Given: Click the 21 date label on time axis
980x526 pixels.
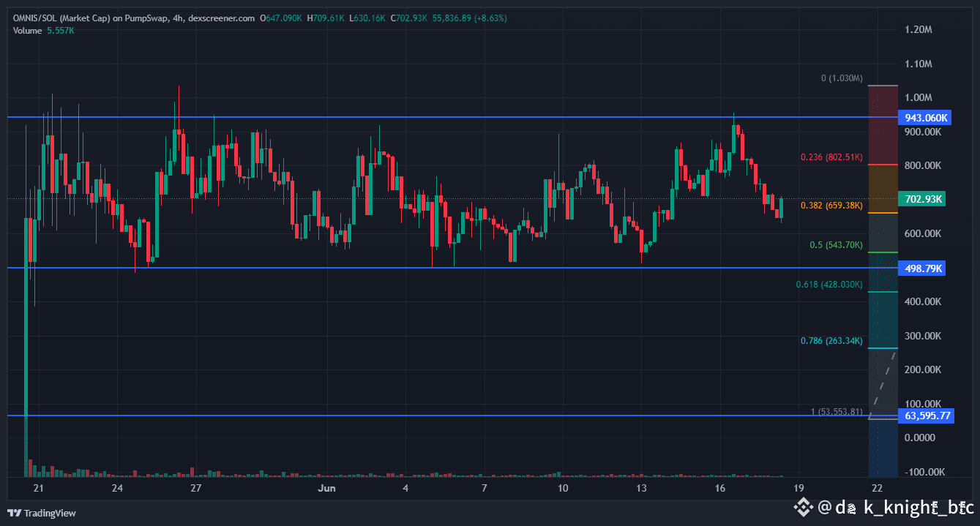Looking at the screenshot, I should pos(39,488).
